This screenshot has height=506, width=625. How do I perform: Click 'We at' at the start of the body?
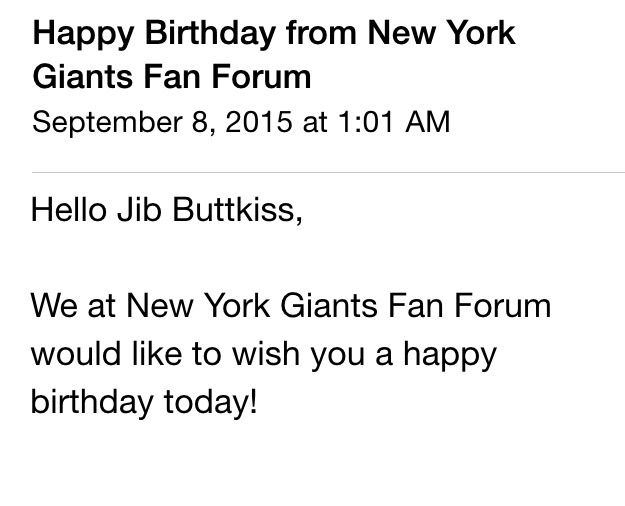[73, 306]
